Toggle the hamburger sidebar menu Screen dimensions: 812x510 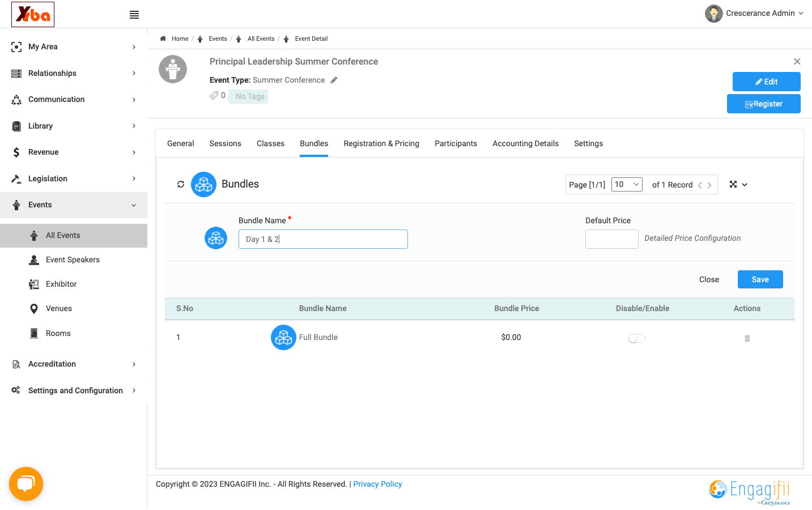(x=134, y=15)
